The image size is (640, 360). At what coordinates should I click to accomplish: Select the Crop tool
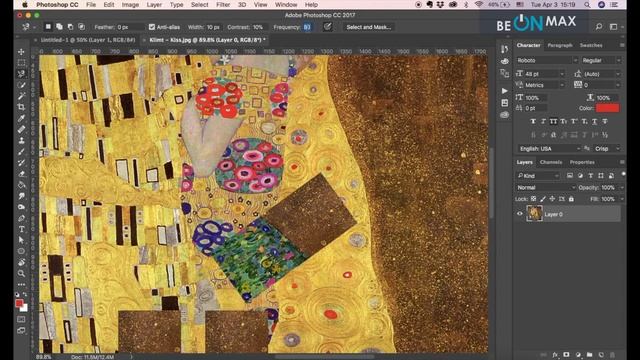(x=21, y=107)
